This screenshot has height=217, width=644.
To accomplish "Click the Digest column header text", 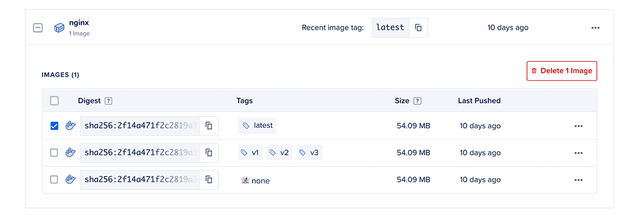I will [x=89, y=101].
